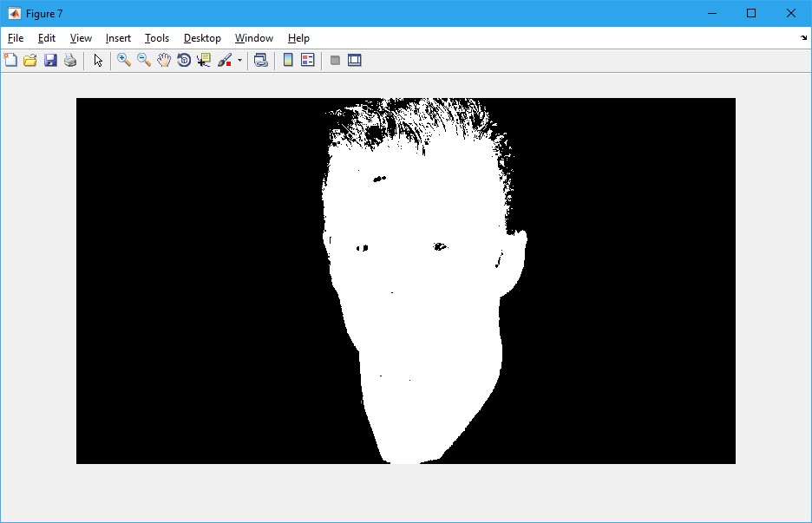This screenshot has width=812, height=523.
Task: Print the figure via the printer icon
Action: (x=70, y=60)
